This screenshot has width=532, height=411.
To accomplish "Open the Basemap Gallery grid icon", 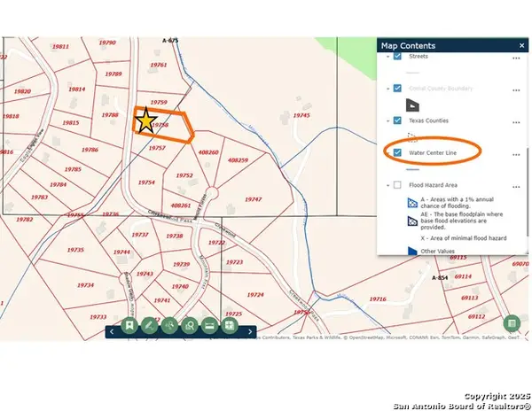I will pyautogui.click(x=229, y=326).
